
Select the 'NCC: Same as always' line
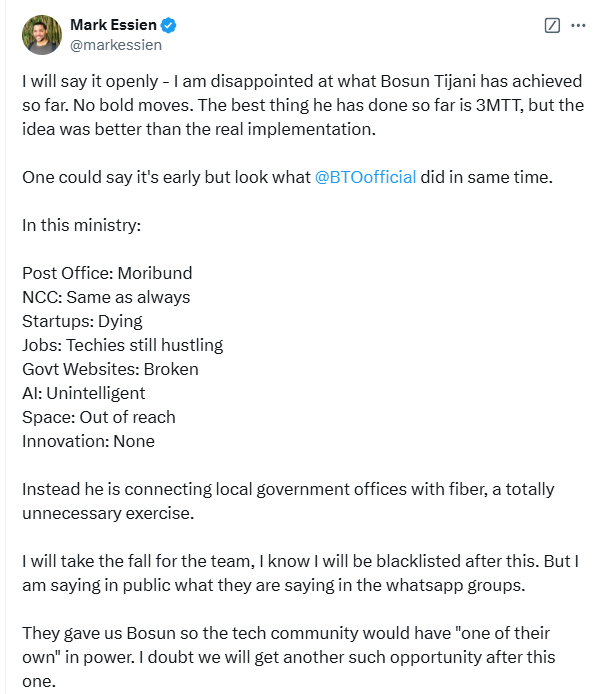106,297
